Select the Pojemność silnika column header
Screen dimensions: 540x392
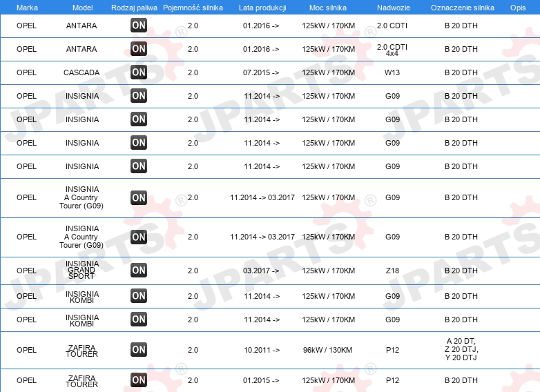click(x=193, y=8)
